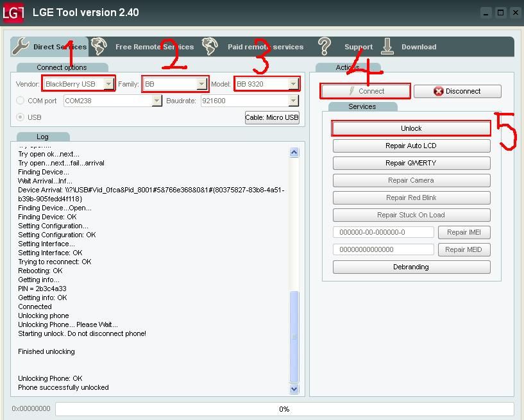Viewport: 524px width, 420px height.
Task: Click the IMEI input field 000000-00-000000-0
Action: (x=384, y=232)
